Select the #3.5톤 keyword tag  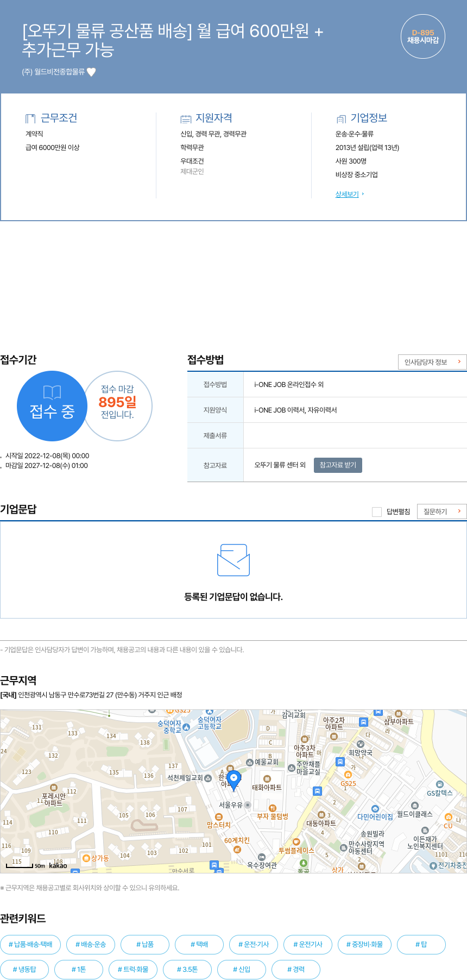187,969
